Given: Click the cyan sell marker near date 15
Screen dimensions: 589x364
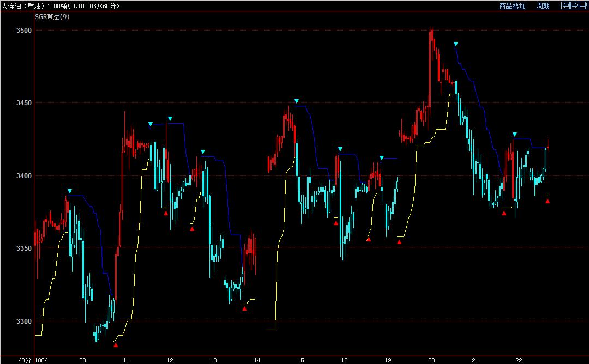Looking at the screenshot, I should point(297,101).
